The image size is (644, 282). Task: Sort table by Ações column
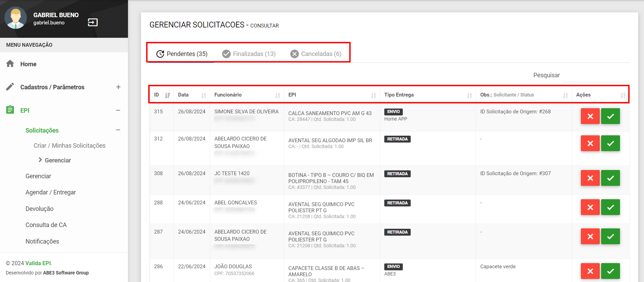[601, 95]
